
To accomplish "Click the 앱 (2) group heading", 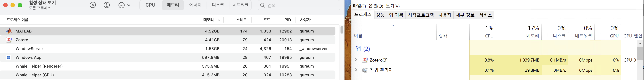I will pyautogui.click(x=363, y=49).
